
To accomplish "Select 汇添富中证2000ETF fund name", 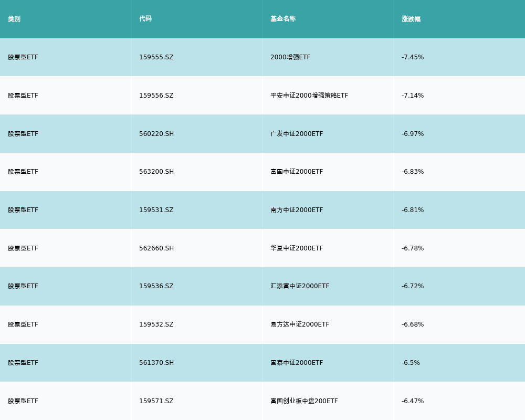I will 300,286.
